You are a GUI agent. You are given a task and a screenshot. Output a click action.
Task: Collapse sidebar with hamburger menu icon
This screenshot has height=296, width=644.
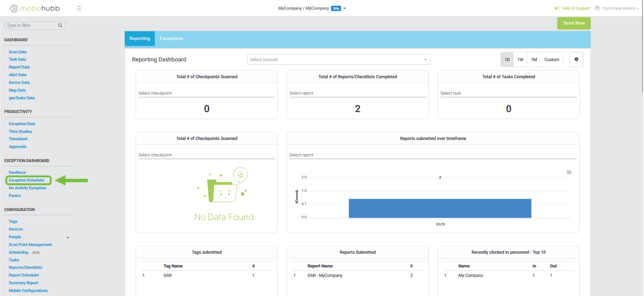pyautogui.click(x=79, y=8)
